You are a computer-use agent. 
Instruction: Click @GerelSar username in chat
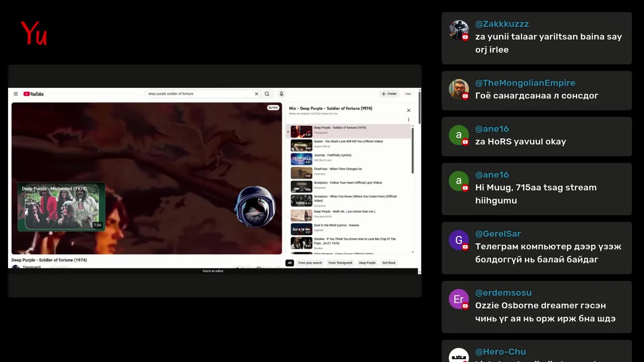click(498, 234)
